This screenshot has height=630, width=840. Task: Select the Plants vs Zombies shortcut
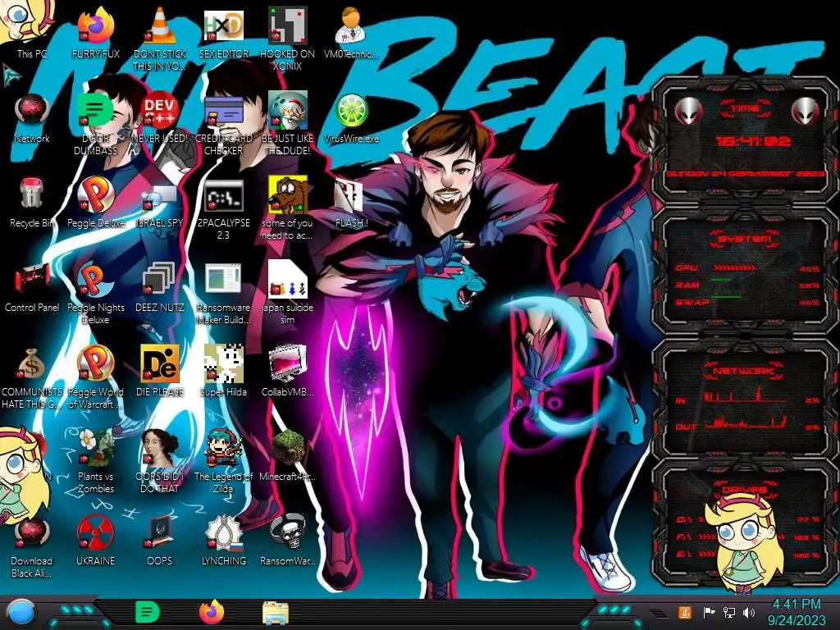[95, 462]
